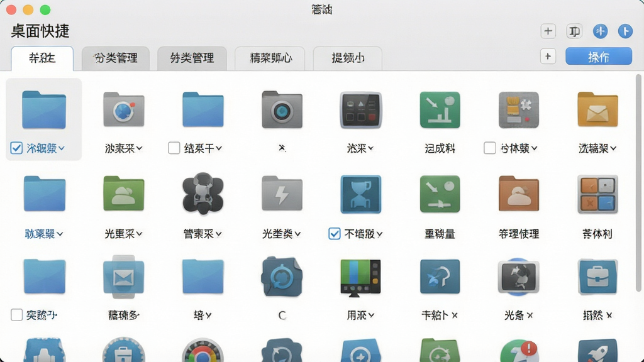Open the chevron under the green cloud folder
The height and width of the screenshot is (362, 644).
pos(140,234)
